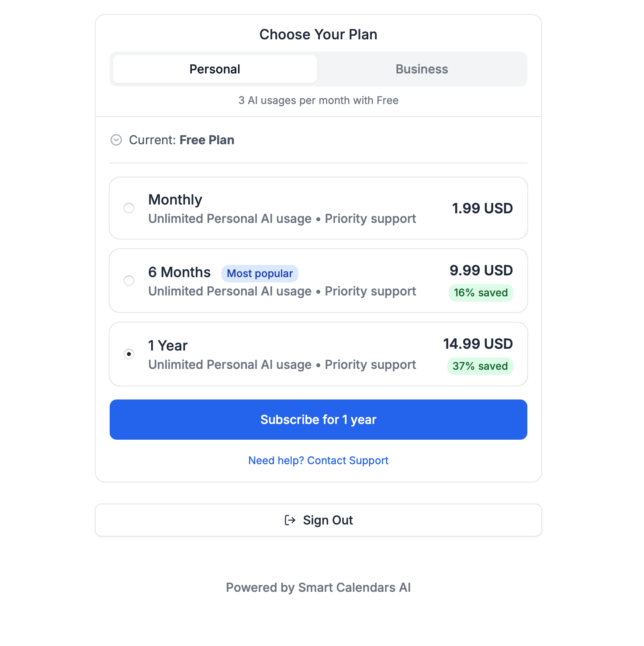
Task: Click the 9.99 USD price
Action: coord(481,271)
